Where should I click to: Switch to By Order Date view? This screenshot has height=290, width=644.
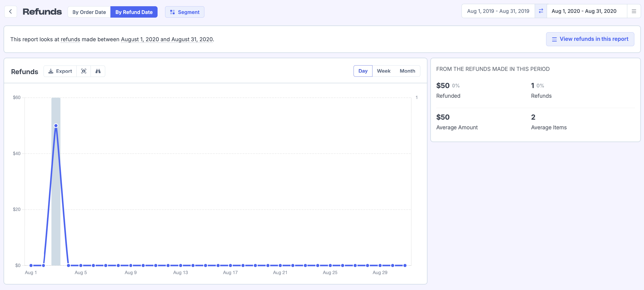coord(89,12)
